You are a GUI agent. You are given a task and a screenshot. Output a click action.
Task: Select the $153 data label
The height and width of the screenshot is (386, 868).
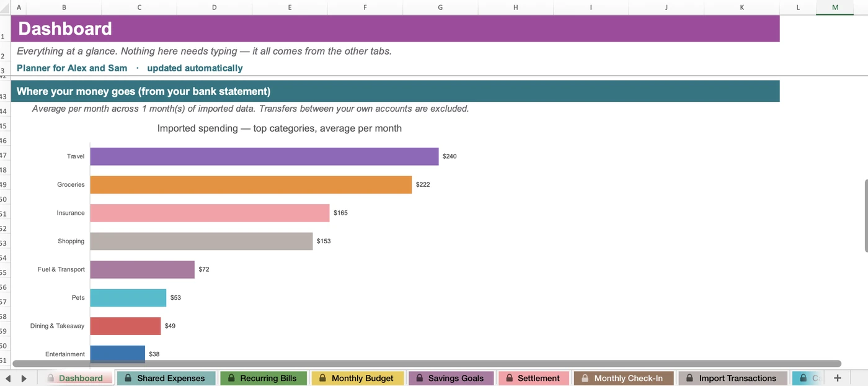324,241
